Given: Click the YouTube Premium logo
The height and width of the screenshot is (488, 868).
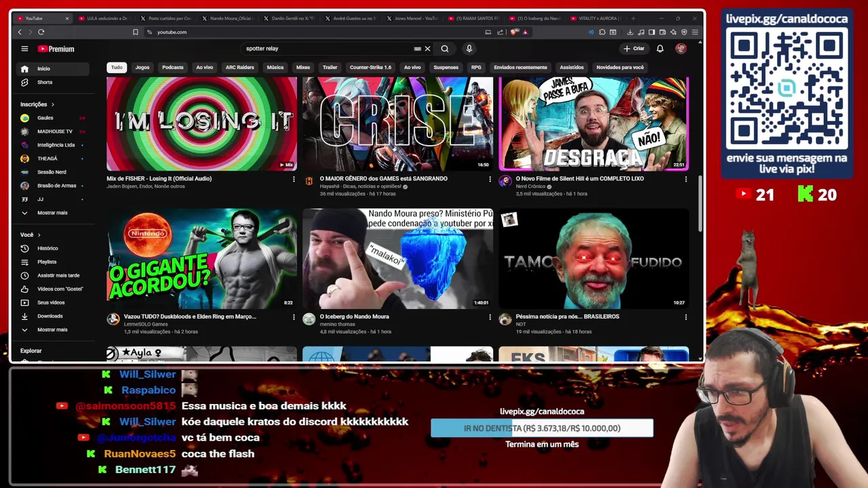Looking at the screenshot, I should point(56,49).
